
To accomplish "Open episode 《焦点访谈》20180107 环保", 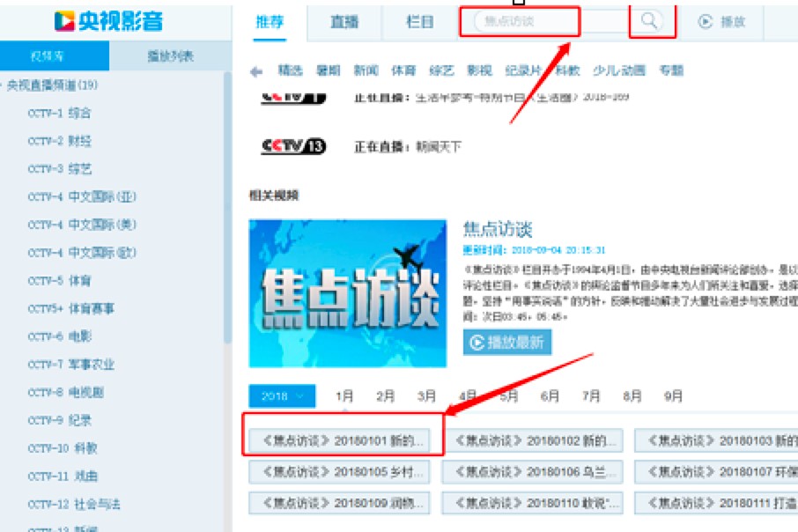I will pos(716,472).
